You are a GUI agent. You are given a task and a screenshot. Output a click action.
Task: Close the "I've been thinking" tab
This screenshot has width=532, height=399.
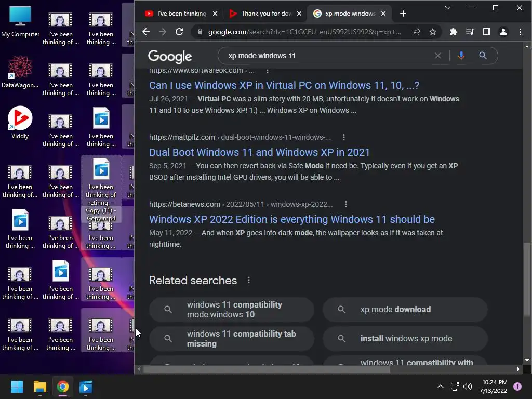click(x=215, y=14)
